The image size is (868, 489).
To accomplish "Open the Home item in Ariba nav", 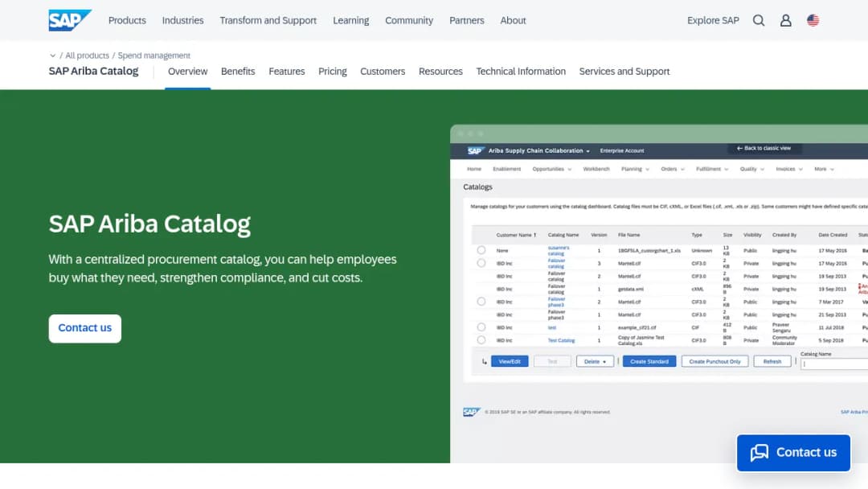I will click(474, 169).
